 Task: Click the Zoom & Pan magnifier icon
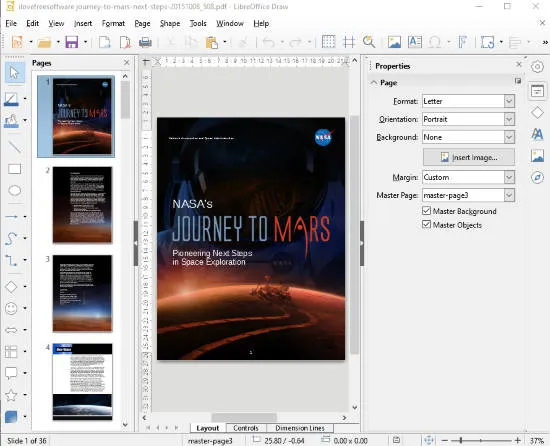click(369, 42)
